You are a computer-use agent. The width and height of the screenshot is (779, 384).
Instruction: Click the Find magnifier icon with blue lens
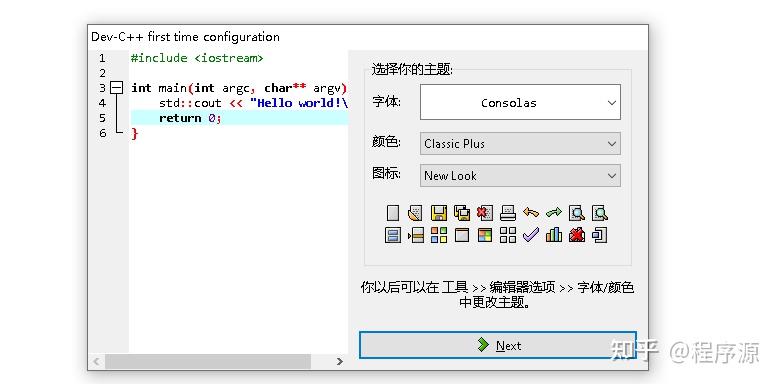[577, 213]
